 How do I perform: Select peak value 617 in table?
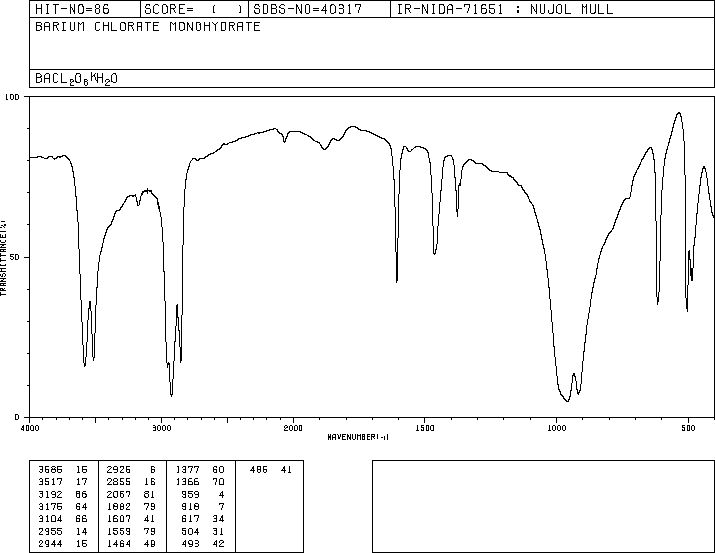point(190,519)
